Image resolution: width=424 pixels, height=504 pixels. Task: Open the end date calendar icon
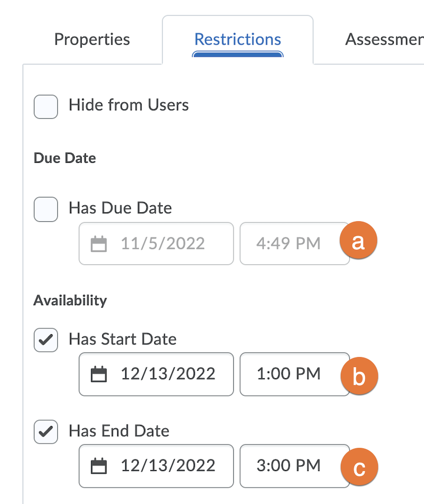(99, 466)
